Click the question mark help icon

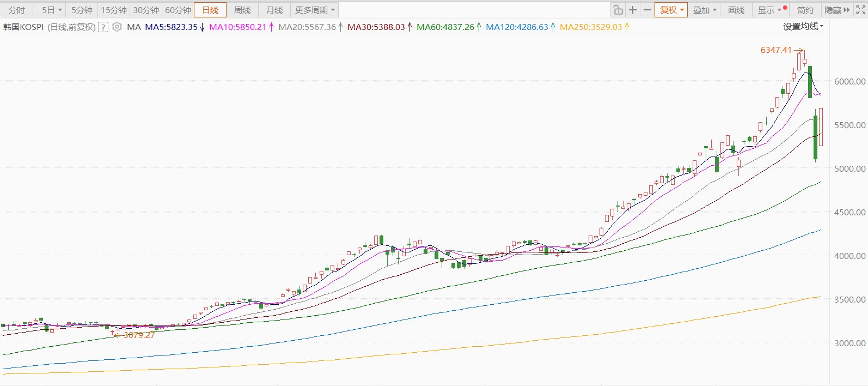tap(103, 27)
